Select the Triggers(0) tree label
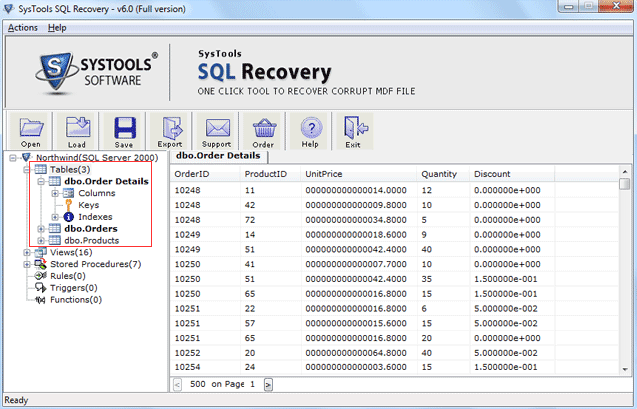Image resolution: width=637 pixels, height=409 pixels. tap(74, 288)
